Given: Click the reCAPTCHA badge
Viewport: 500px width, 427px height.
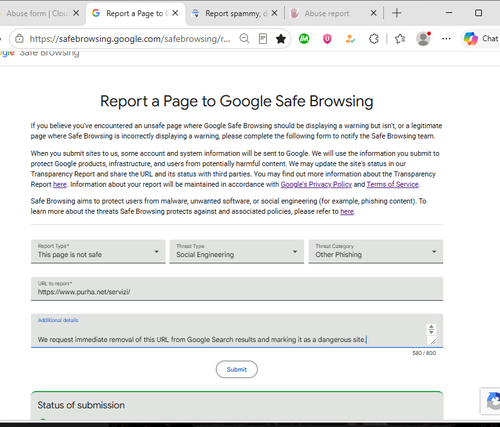Looking at the screenshot, I should [490, 401].
